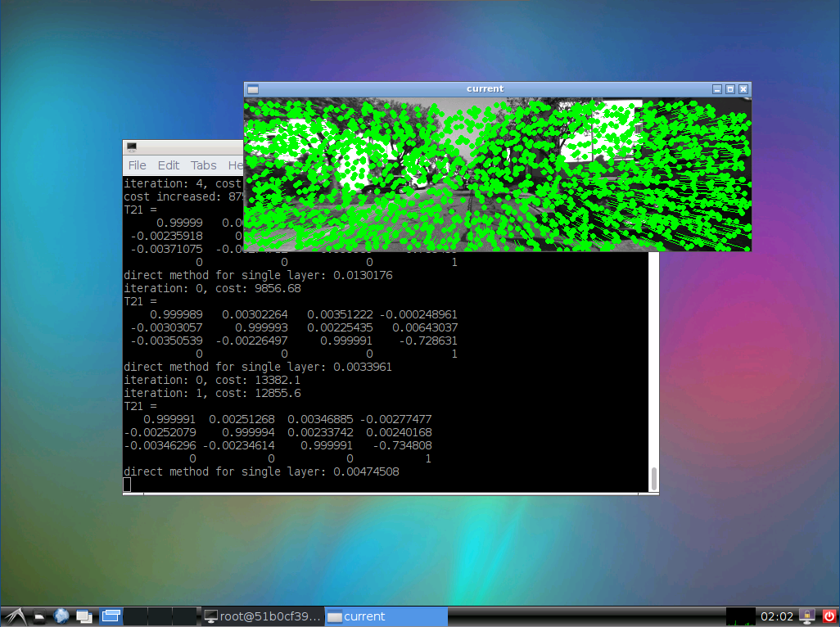This screenshot has width=840, height=627.
Task: Open the partly hidden Help menu in terminal
Action: (236, 165)
